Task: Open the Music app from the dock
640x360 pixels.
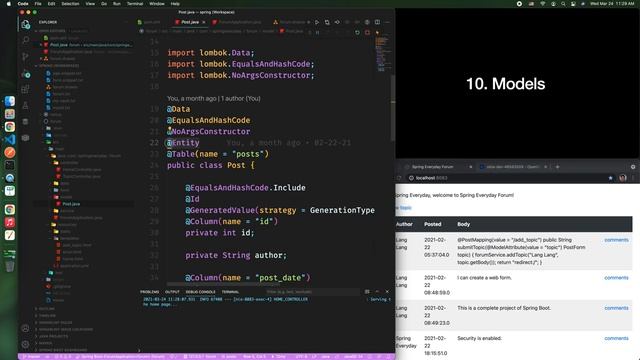Action: pos(10,222)
